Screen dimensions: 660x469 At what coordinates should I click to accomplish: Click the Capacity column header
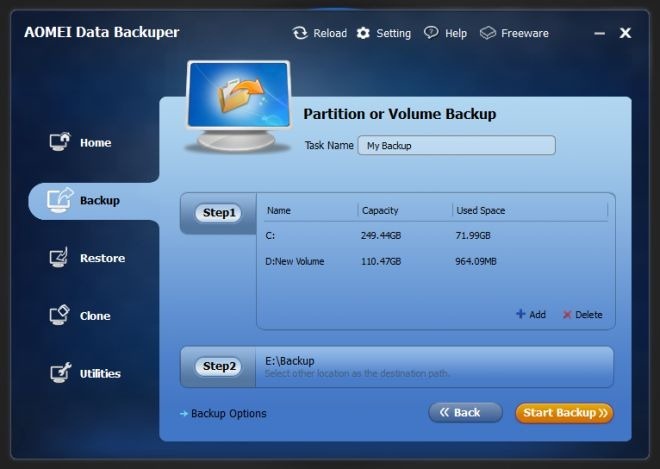380,211
